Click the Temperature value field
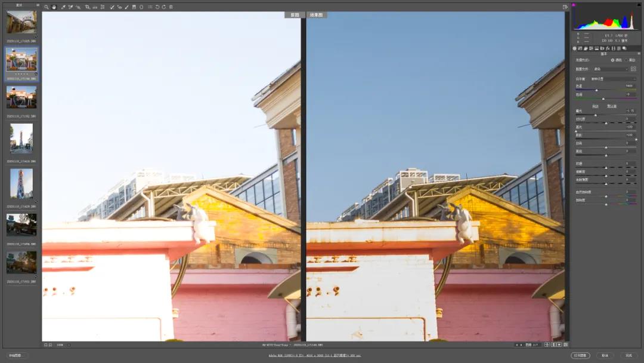The width and height of the screenshot is (644, 363). (629, 85)
